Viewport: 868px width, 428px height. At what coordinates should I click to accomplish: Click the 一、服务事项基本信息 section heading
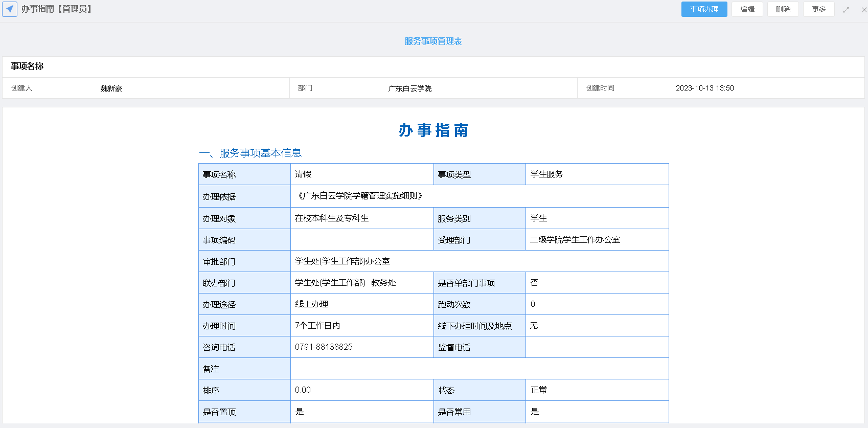tap(250, 153)
